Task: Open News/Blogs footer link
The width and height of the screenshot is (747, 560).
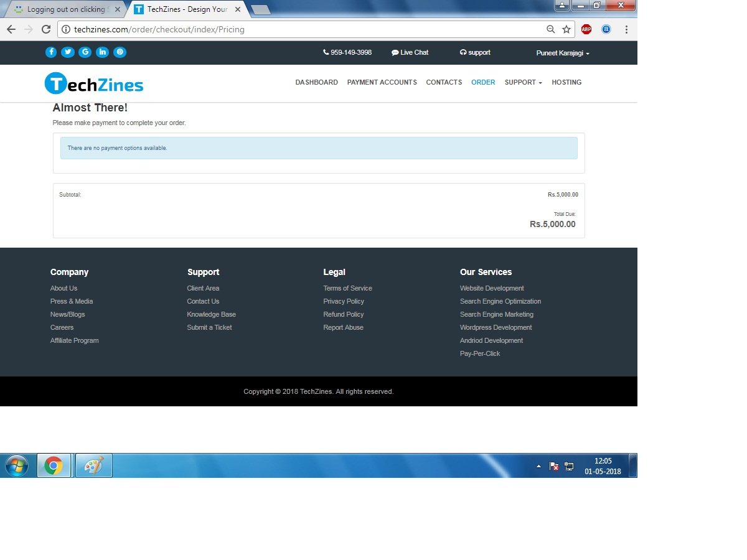Action: pos(68,314)
